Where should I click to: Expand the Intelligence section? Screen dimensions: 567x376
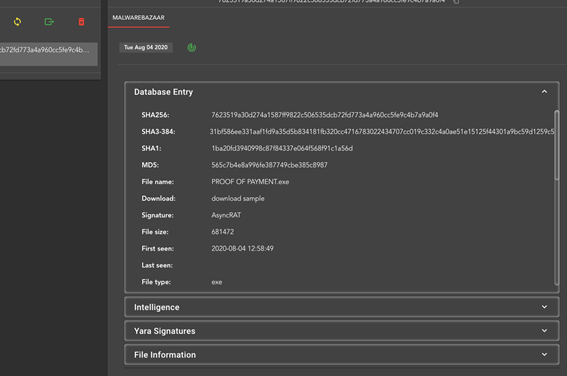[342, 307]
